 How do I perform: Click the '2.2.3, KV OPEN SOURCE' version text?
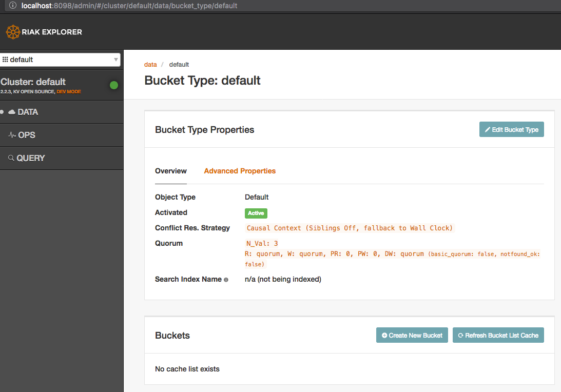pos(28,92)
